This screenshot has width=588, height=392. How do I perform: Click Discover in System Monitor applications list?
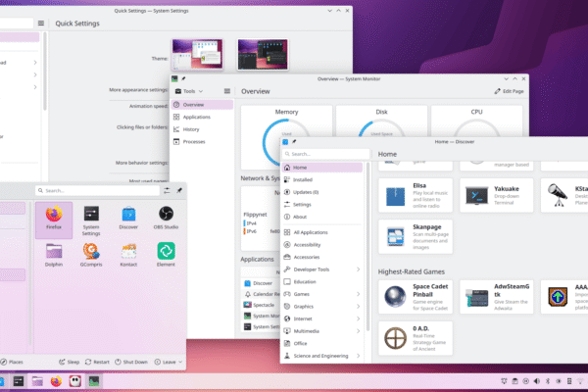pos(259,283)
